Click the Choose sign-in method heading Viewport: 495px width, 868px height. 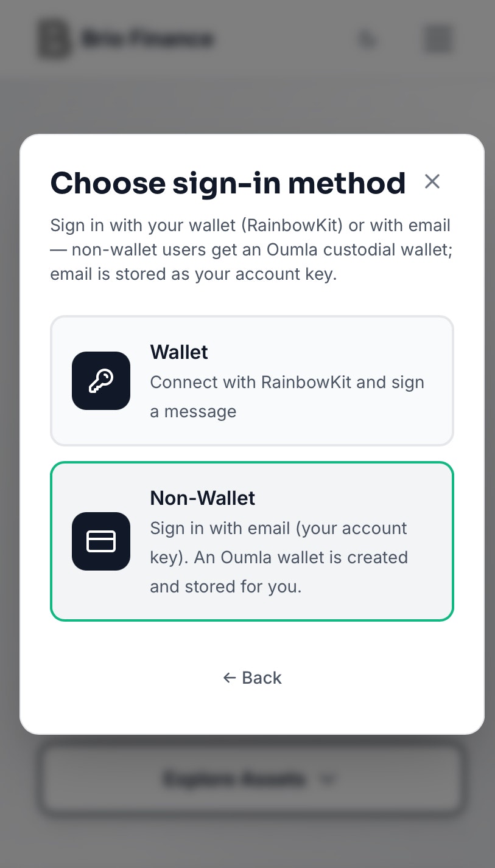point(228,182)
